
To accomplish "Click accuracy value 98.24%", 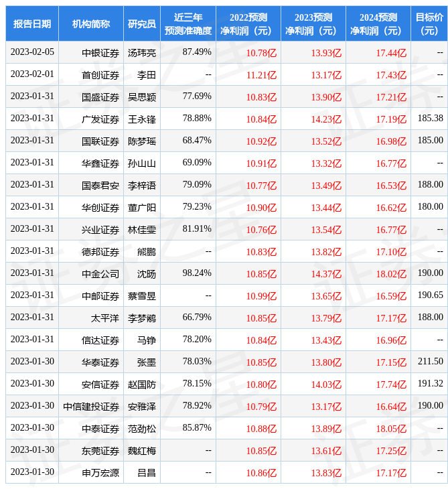I will pyautogui.click(x=197, y=273).
